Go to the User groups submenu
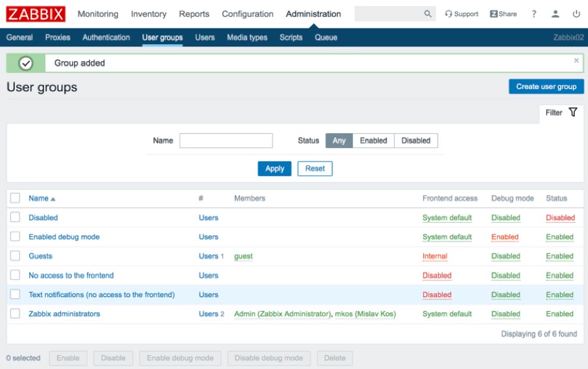This screenshot has width=588, height=369. [162, 38]
